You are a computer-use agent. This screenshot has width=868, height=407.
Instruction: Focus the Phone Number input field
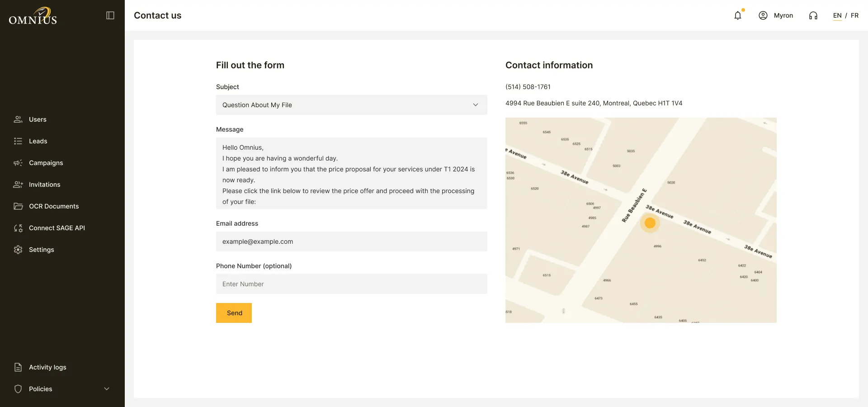pos(352,284)
